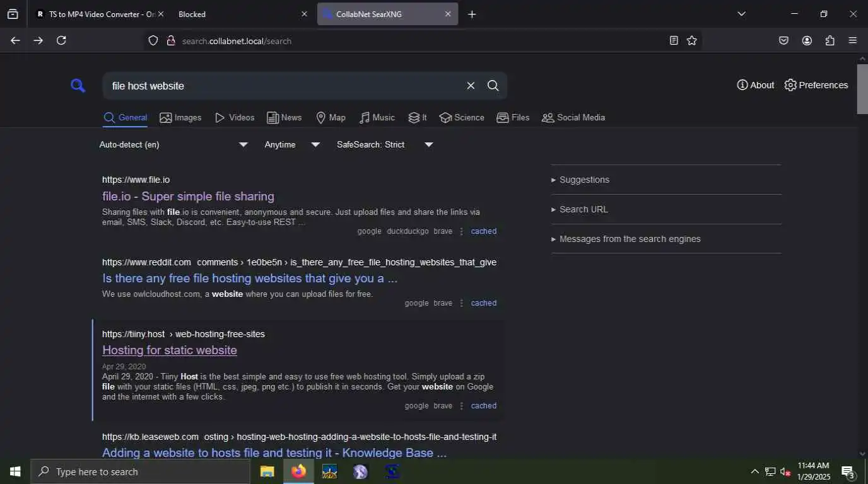Close the Blocked tab
Screen dimensions: 868x484
(304, 14)
